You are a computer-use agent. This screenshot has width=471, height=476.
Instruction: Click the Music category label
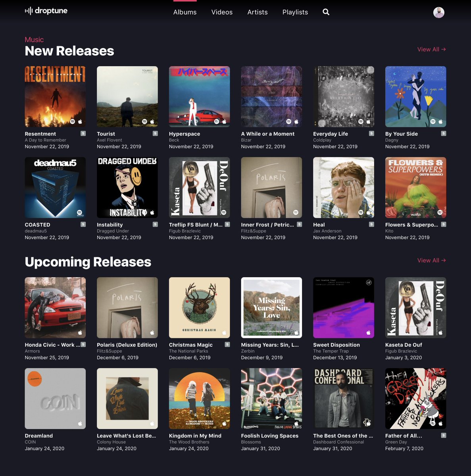(x=34, y=40)
